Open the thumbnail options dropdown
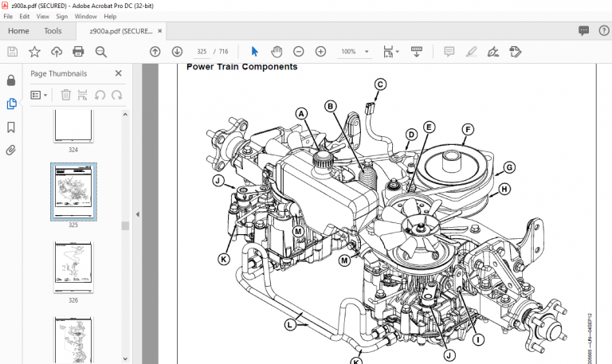The image size is (612, 364). pyautogui.click(x=38, y=95)
